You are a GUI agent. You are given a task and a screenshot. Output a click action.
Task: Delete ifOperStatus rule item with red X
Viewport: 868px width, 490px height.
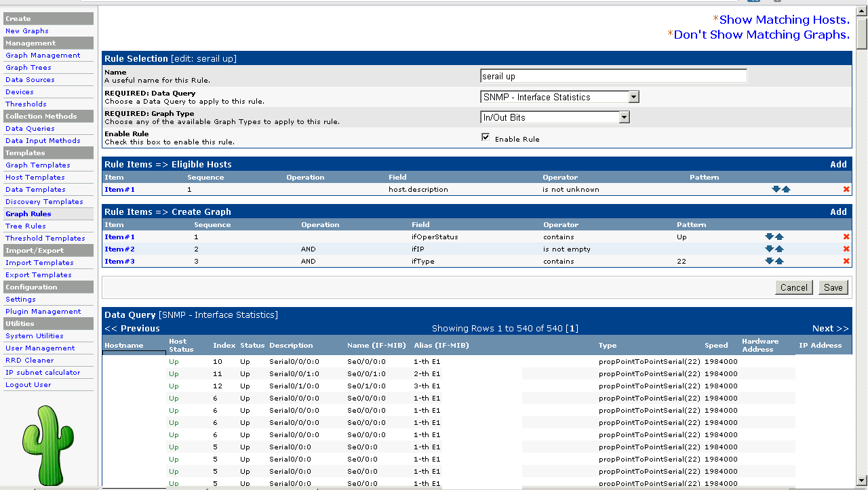click(846, 237)
